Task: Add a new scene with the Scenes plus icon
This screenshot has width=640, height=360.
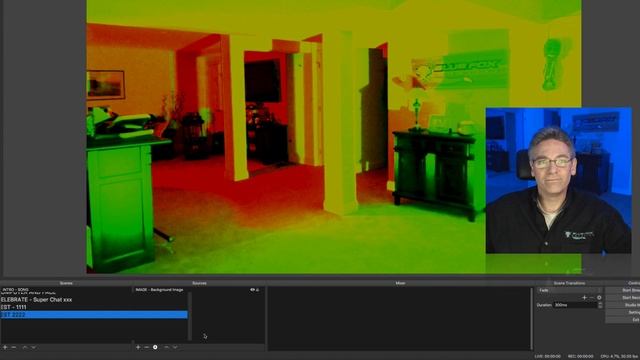Action: click(5, 347)
